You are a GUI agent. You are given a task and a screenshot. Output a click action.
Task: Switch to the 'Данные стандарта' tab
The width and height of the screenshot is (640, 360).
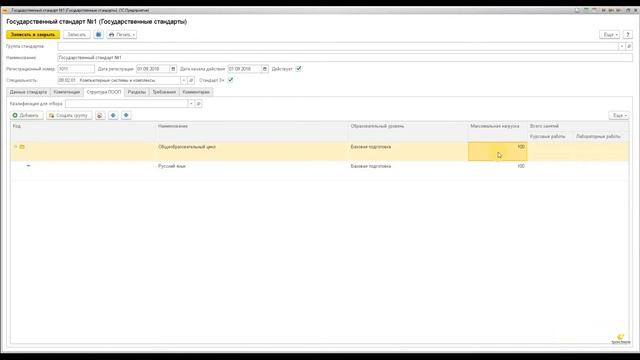coord(29,92)
